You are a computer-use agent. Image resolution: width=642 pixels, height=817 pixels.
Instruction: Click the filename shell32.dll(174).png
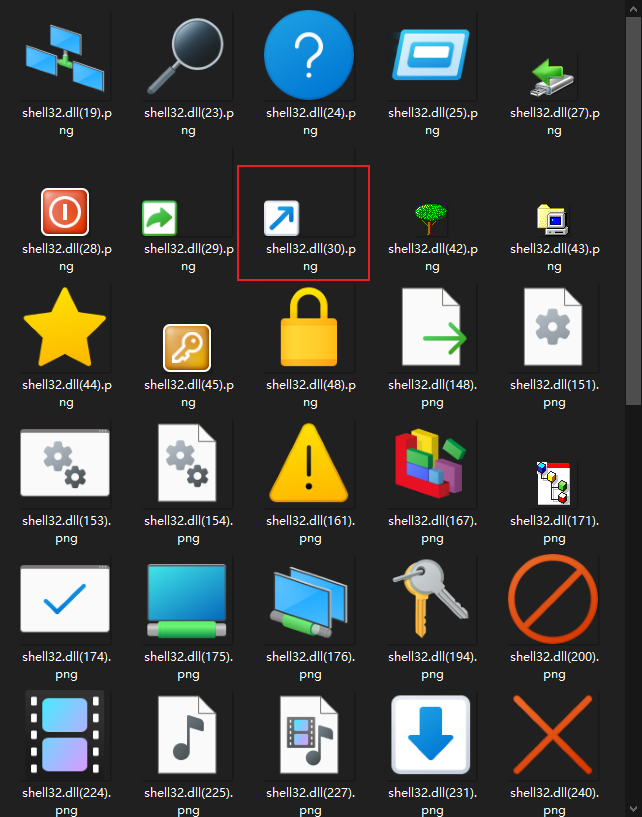click(67, 665)
